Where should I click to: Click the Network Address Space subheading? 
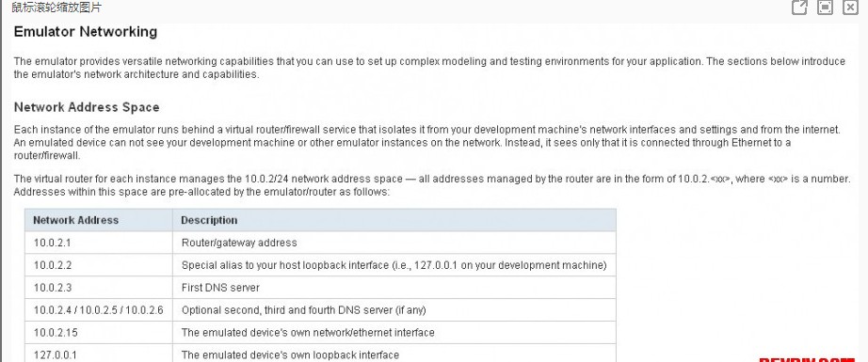coord(87,107)
